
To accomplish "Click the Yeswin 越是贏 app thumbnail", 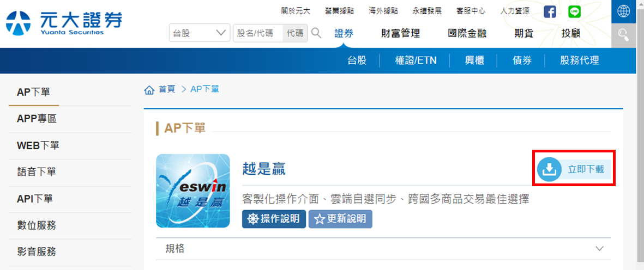I will point(192,191).
